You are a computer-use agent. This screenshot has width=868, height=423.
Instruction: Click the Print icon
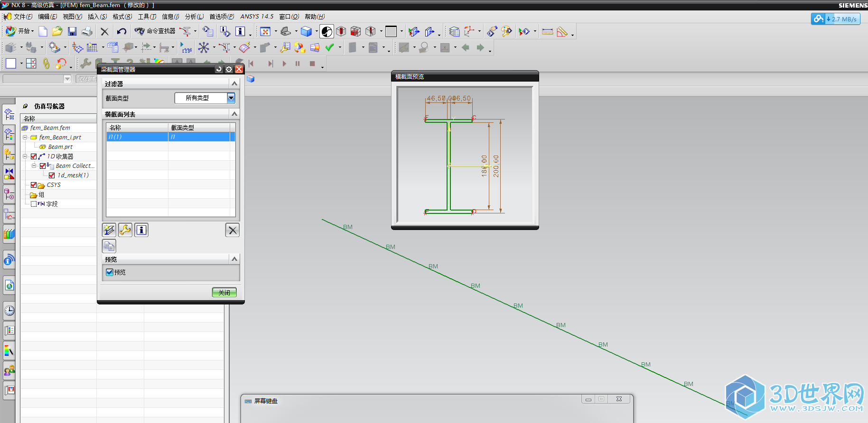[x=87, y=31]
